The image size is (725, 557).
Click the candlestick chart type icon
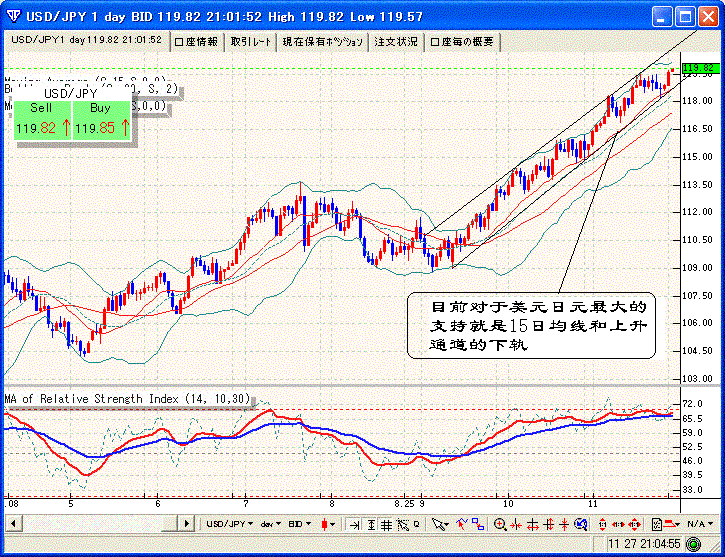325,524
